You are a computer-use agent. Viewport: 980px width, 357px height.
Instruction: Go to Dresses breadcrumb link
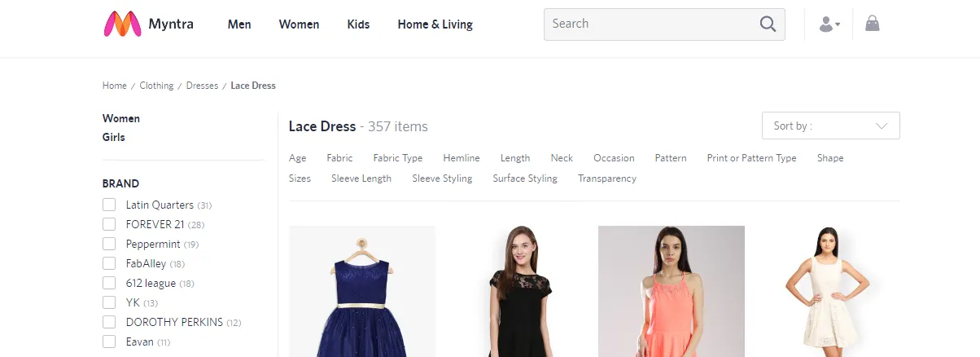[202, 86]
